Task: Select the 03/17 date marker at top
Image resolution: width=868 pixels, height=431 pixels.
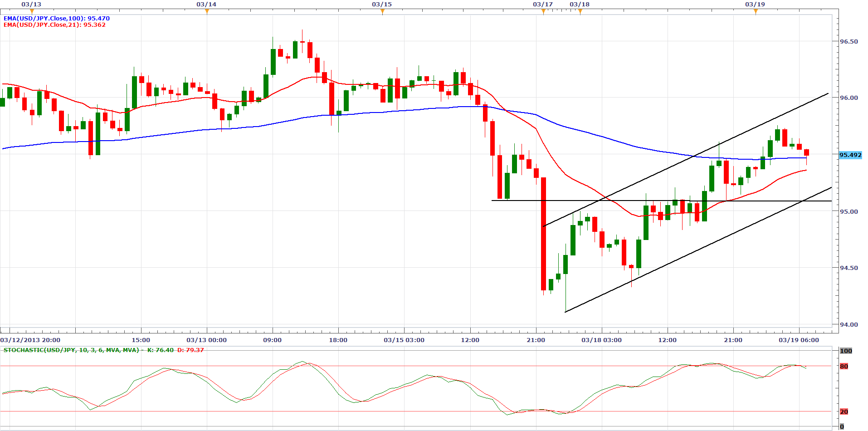Action: pyautogui.click(x=543, y=11)
